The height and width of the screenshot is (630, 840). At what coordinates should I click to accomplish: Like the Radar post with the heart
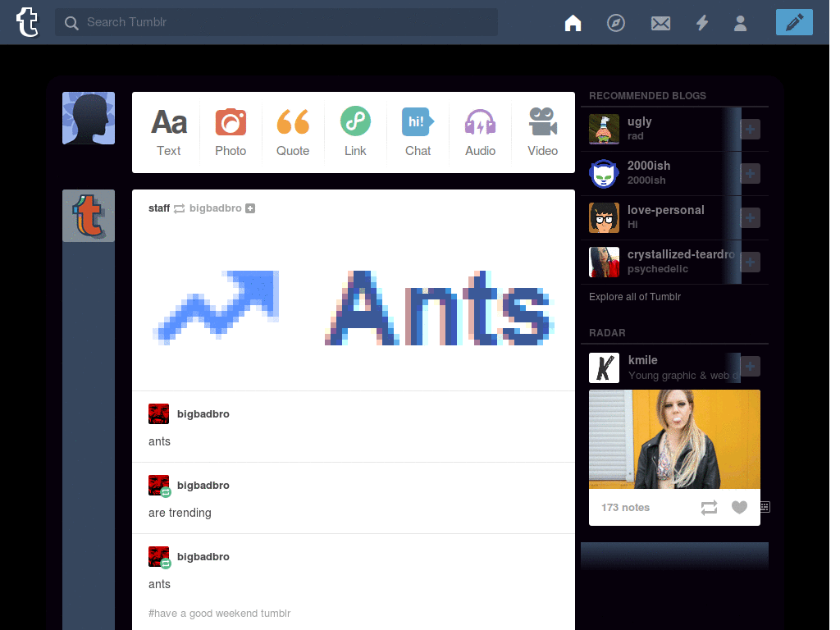(x=739, y=507)
